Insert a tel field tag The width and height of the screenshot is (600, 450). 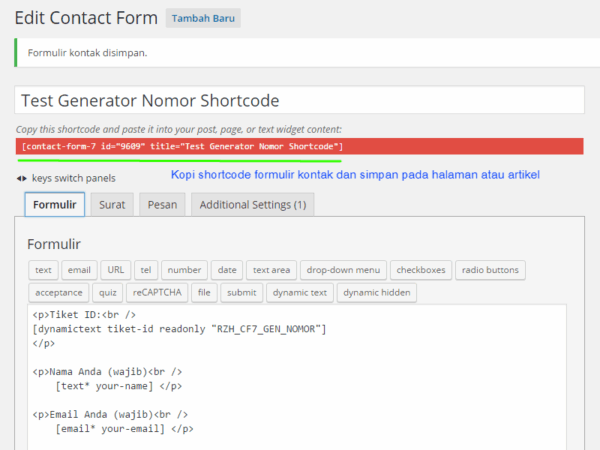[x=146, y=270]
